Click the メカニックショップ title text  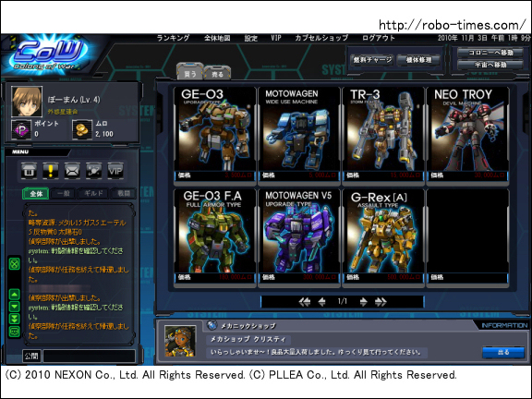(248, 326)
